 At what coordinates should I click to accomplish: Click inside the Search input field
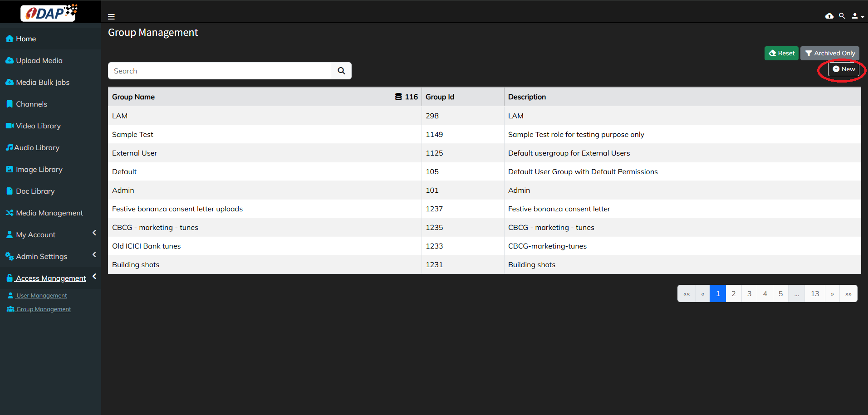pyautogui.click(x=220, y=71)
